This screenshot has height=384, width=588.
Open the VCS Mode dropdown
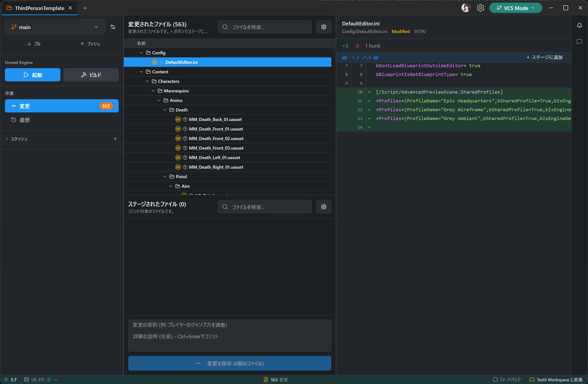[x=515, y=8]
